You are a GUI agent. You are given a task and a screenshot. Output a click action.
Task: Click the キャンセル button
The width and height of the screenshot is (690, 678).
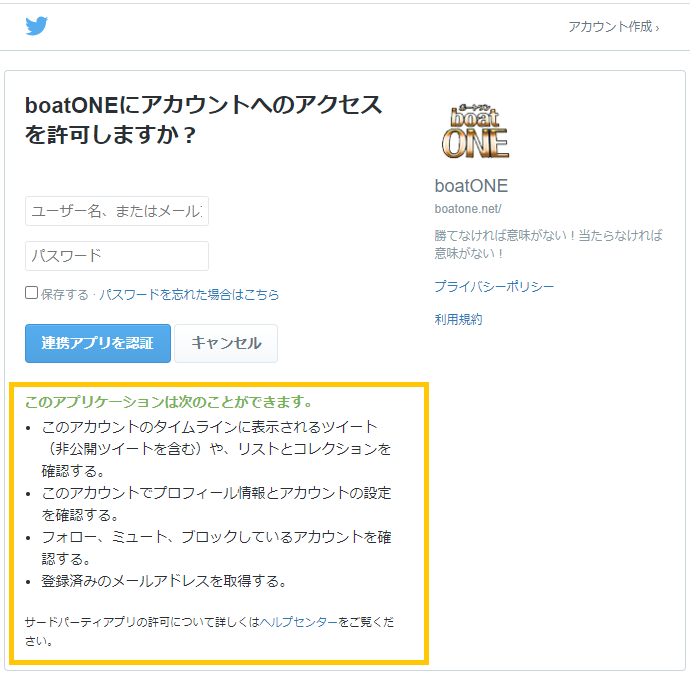click(x=226, y=343)
